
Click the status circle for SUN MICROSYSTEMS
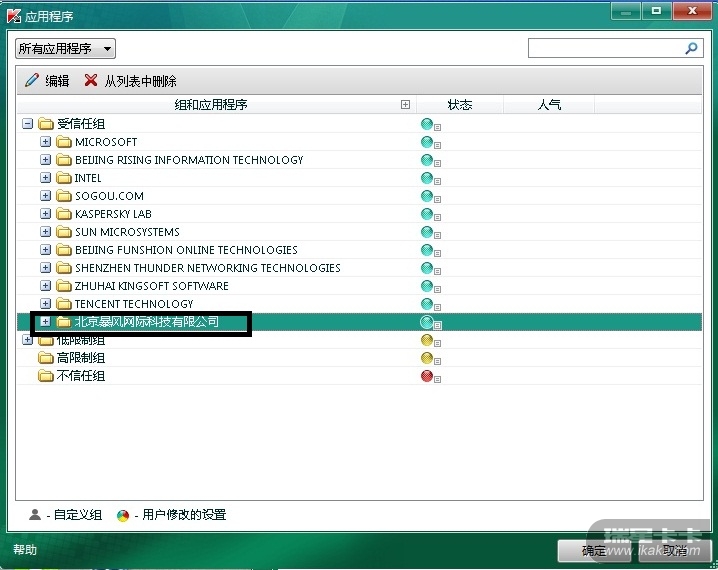(x=427, y=232)
